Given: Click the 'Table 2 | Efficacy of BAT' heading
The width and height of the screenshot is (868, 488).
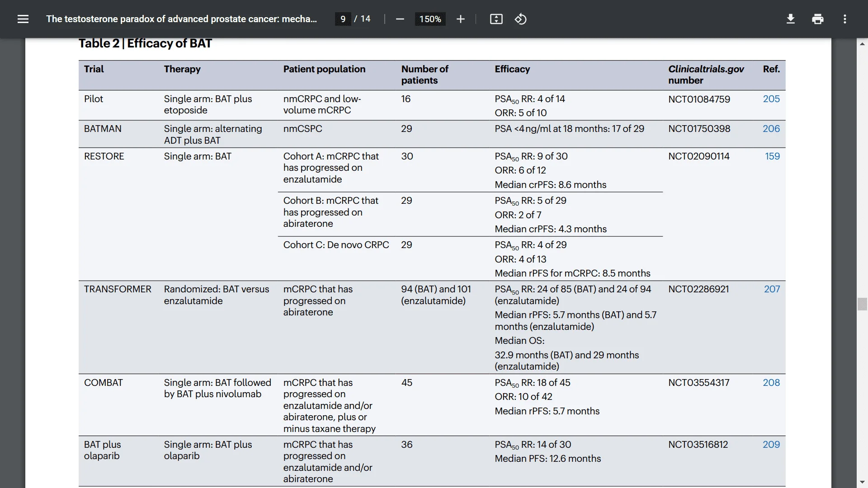Looking at the screenshot, I should click(x=145, y=43).
